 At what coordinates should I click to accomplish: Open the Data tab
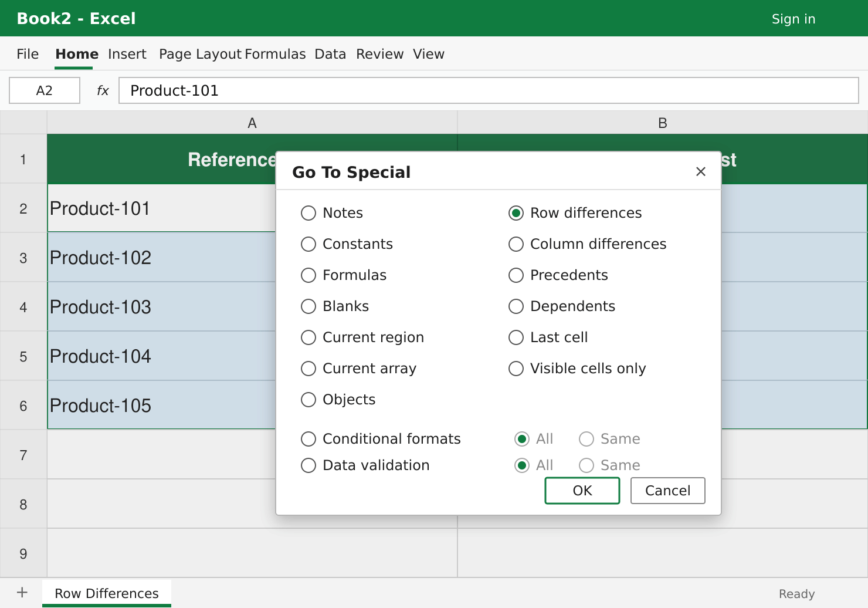pos(330,54)
